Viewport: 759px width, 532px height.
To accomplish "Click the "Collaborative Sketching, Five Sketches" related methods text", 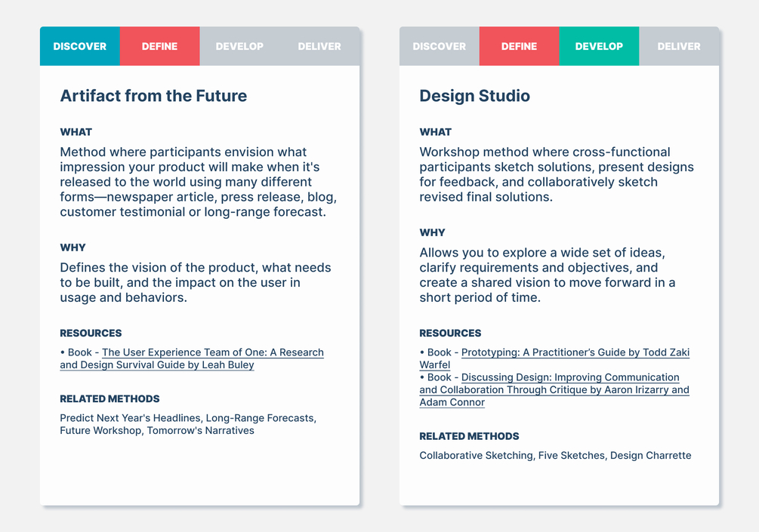I will click(x=555, y=455).
